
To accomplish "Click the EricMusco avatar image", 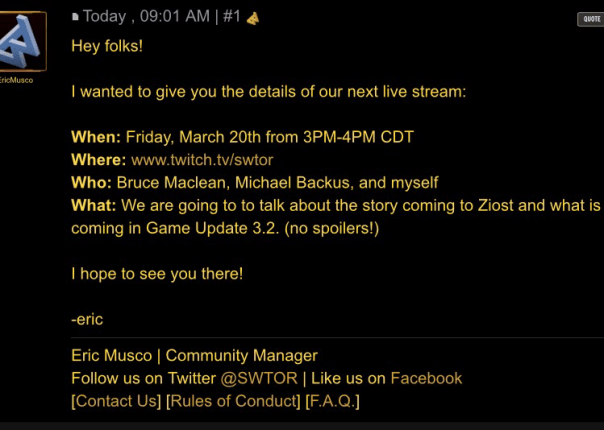I will pos(23,42).
